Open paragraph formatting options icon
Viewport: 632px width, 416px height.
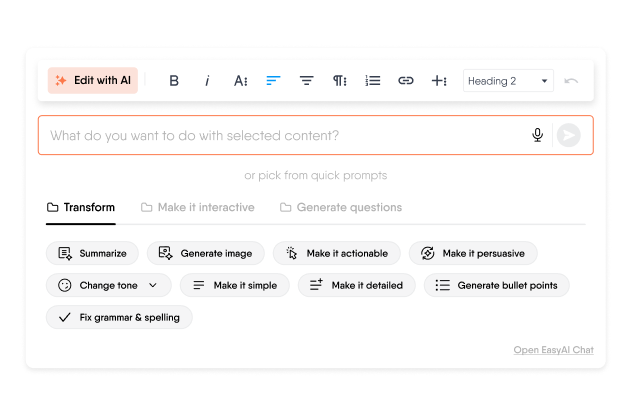point(339,81)
